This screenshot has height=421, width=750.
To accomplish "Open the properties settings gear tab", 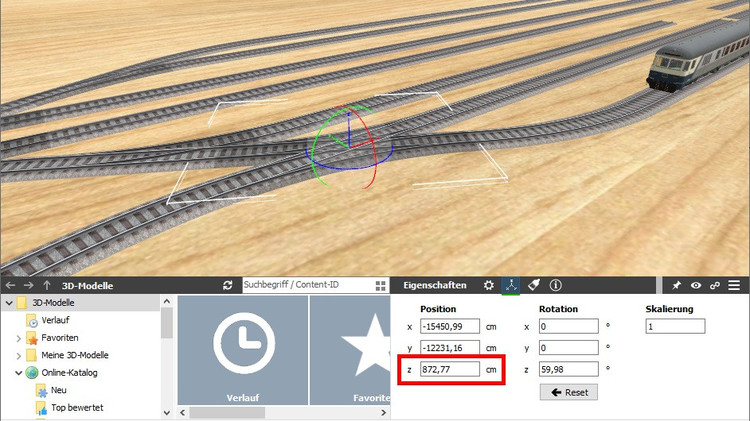I will (488, 285).
